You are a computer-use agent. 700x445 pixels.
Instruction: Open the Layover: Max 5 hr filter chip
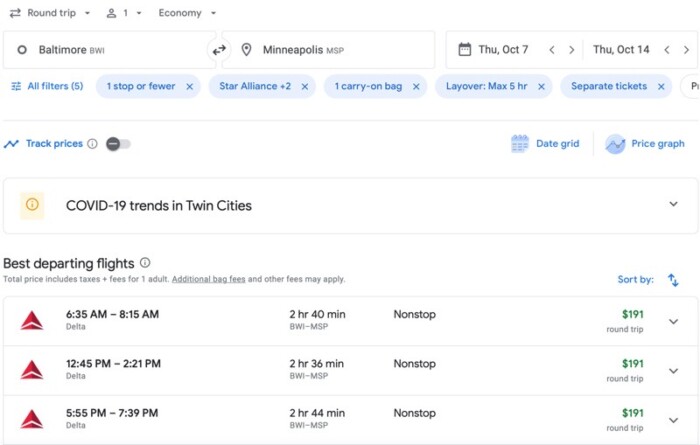[487, 86]
